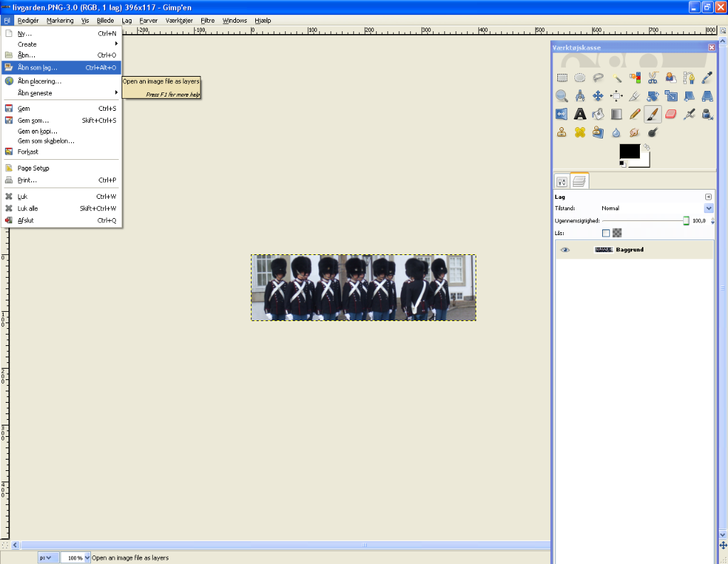728x564 pixels.
Task: Switch to the tool options tab
Action: (x=562, y=182)
